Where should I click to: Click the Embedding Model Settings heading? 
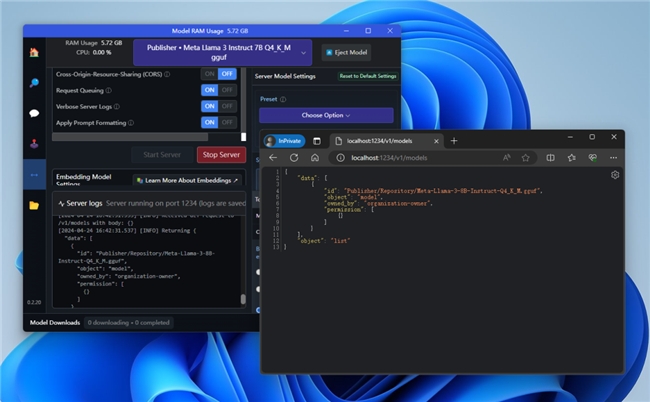point(83,179)
